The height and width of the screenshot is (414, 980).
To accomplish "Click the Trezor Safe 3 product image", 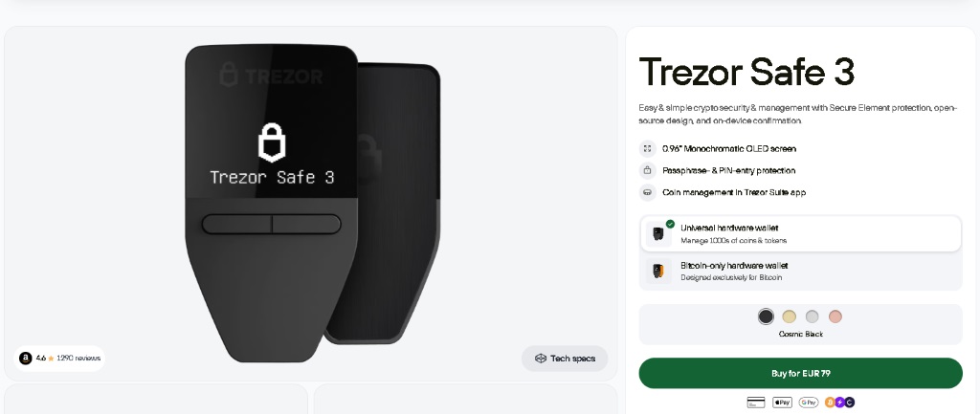I will [x=312, y=203].
